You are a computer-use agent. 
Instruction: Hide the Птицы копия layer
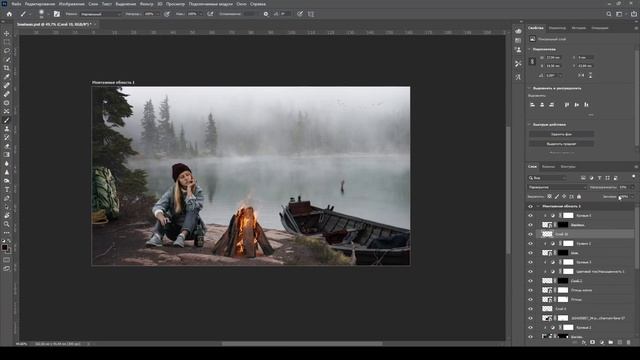(x=530, y=290)
